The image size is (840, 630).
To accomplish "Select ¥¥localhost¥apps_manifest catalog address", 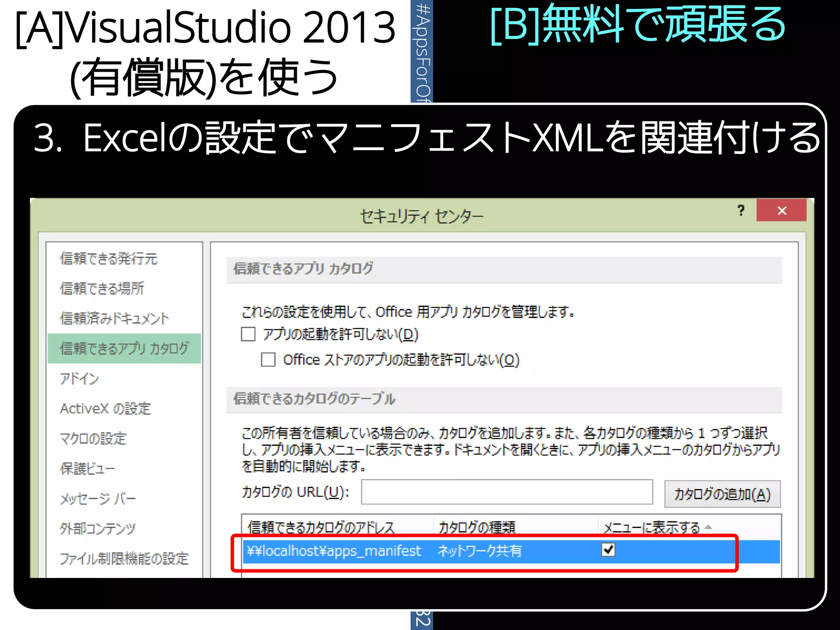I will coord(334,551).
